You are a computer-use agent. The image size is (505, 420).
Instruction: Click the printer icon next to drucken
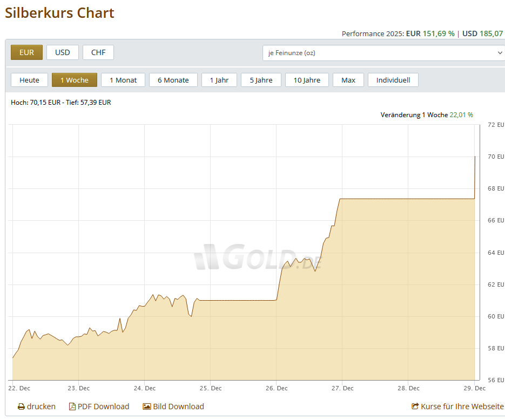[x=21, y=407]
